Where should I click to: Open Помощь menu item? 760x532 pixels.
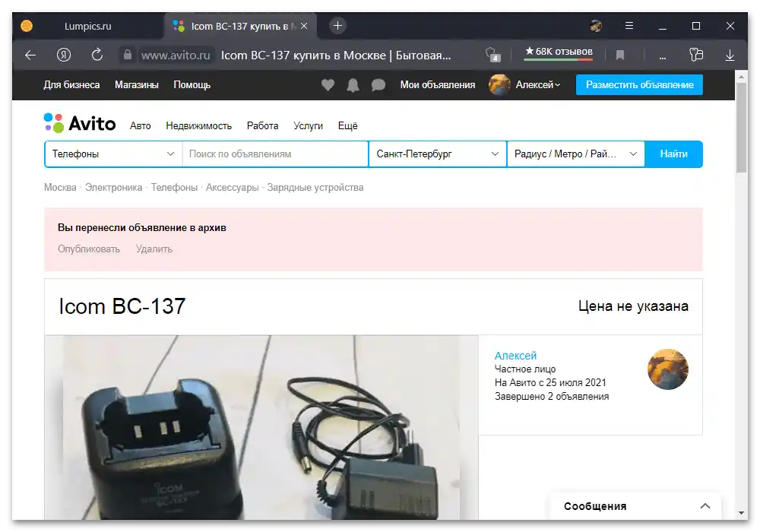pos(192,85)
